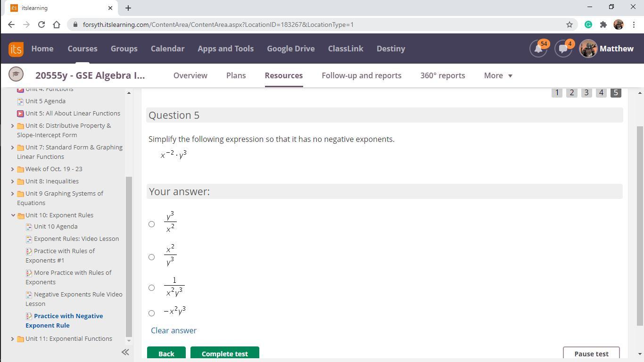Click the Chrome profile avatar
644x362 pixels.
coord(619,25)
